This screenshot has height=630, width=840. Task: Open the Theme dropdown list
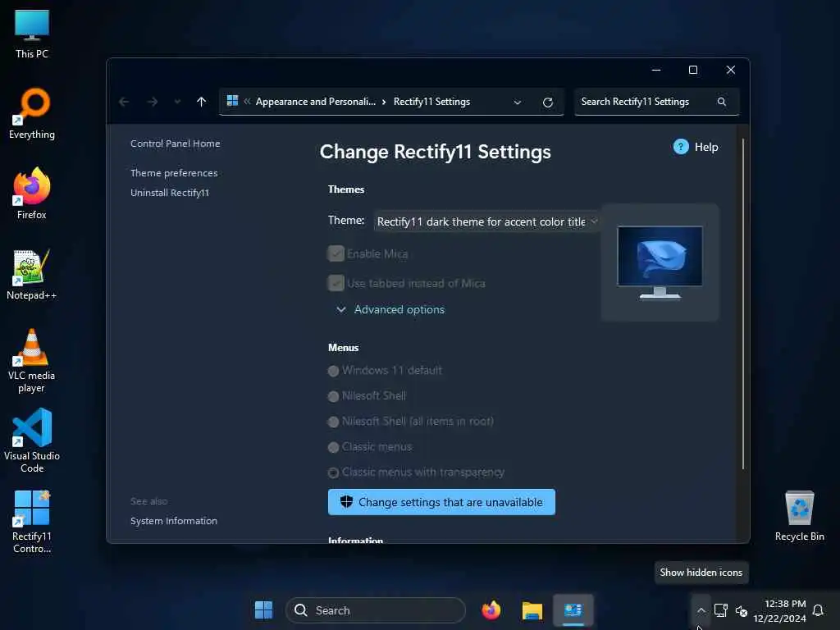(x=486, y=221)
